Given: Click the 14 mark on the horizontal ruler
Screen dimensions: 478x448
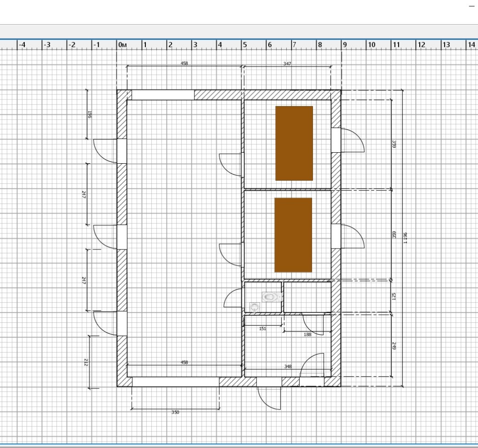Looking at the screenshot, I should 471,45.
